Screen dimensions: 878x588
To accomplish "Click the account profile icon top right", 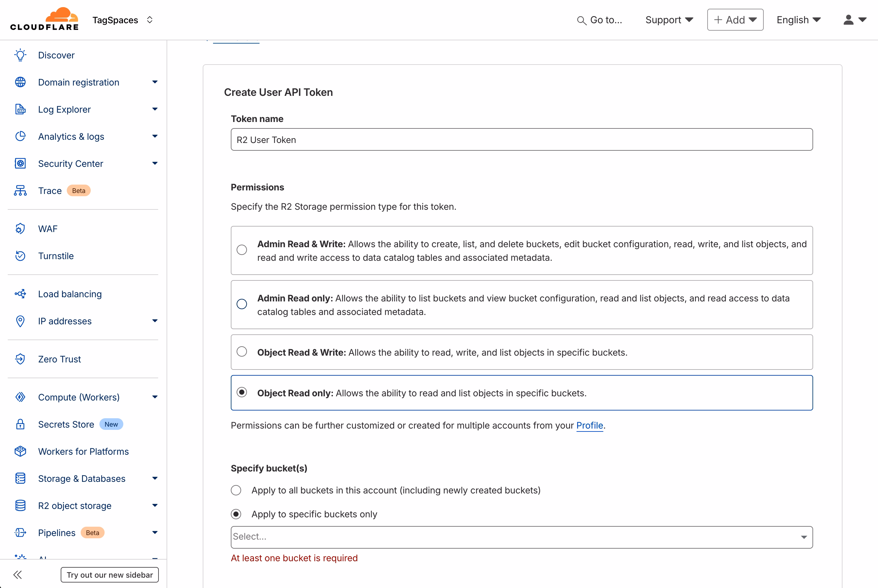I will (x=848, y=19).
